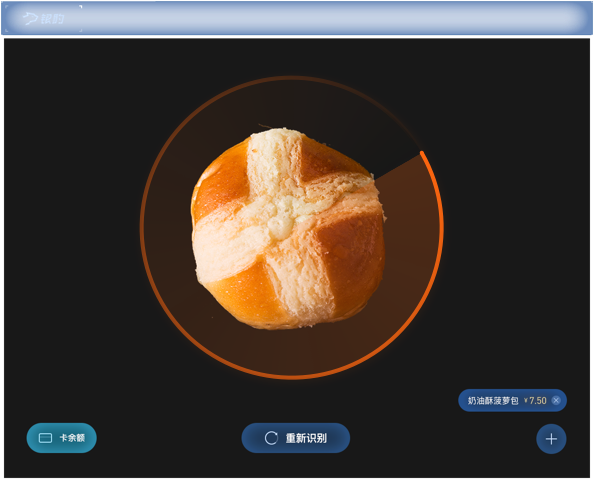Viewport: 594px width, 482px height.
Task: Click the plus add-item button
Action: [x=551, y=439]
